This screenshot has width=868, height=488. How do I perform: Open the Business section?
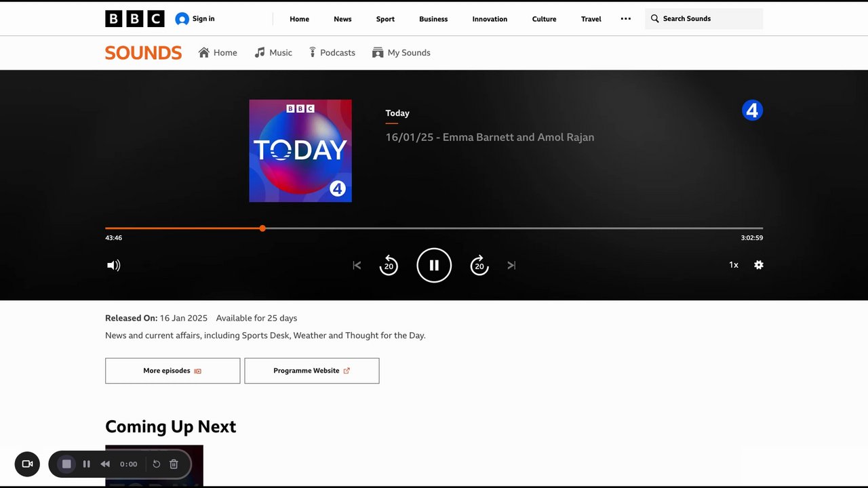[x=433, y=19]
